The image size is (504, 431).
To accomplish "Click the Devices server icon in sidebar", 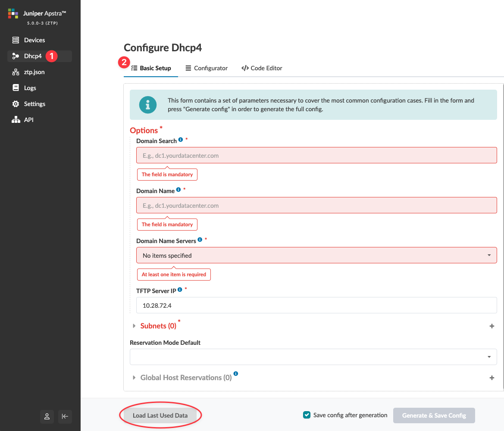I will 16,40.
